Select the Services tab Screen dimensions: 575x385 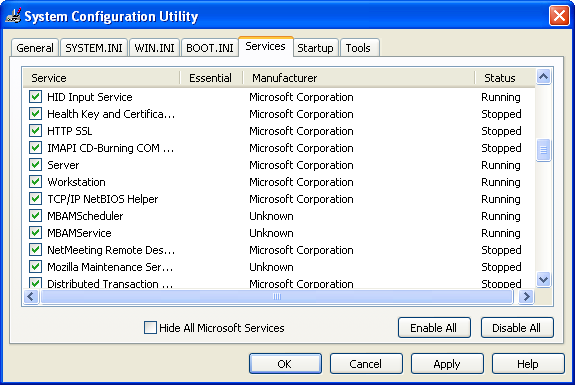click(265, 47)
